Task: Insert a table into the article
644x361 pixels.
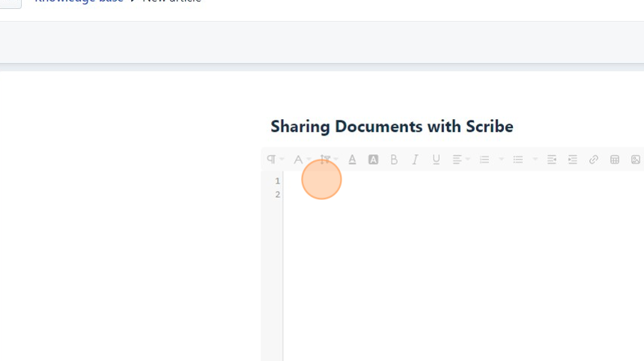Action: pyautogui.click(x=615, y=160)
